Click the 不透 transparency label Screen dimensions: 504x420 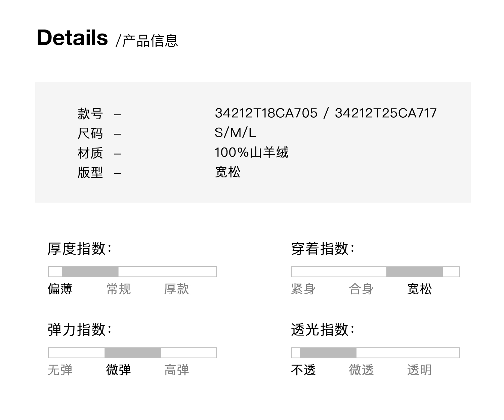pos(303,370)
